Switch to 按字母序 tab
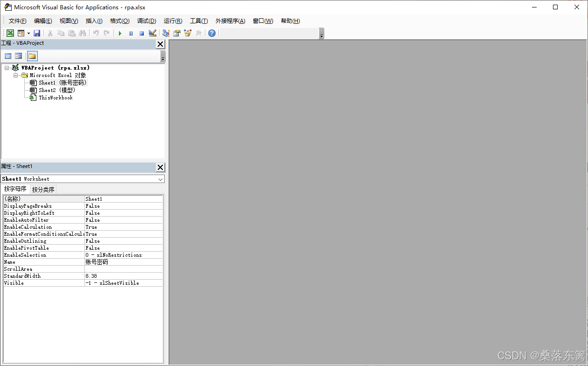The width and height of the screenshot is (588, 366). point(15,189)
